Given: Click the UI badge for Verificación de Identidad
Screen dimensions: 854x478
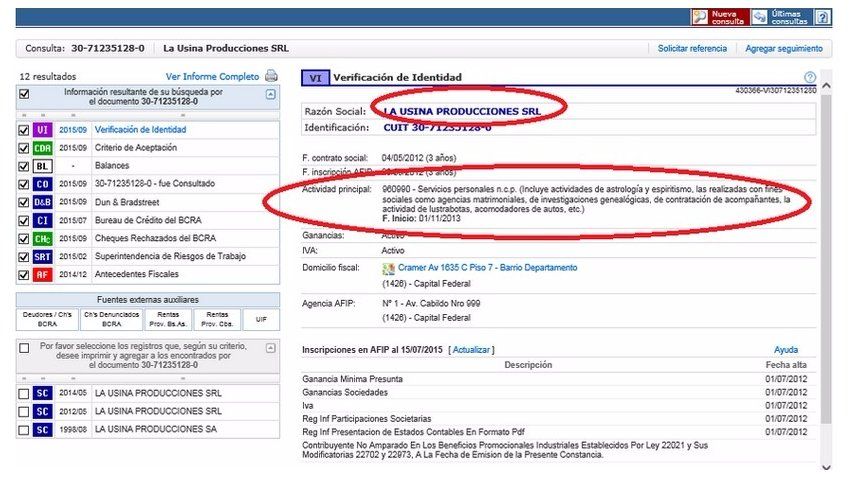Looking at the screenshot, I should (x=42, y=130).
